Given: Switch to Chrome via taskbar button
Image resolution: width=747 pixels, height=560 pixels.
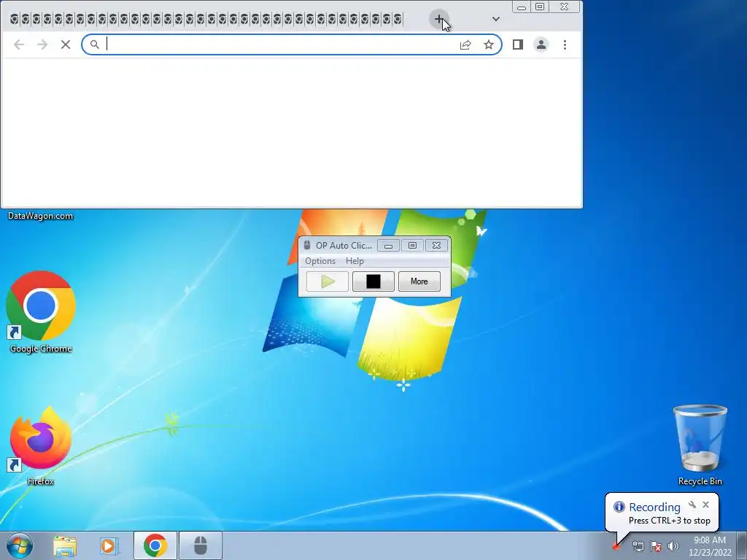Looking at the screenshot, I should (x=155, y=545).
